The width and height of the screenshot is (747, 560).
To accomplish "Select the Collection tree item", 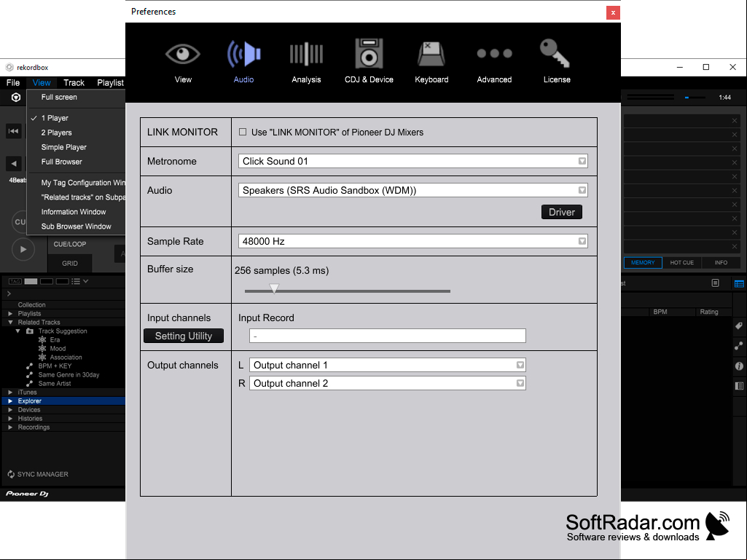I will pyautogui.click(x=32, y=305).
